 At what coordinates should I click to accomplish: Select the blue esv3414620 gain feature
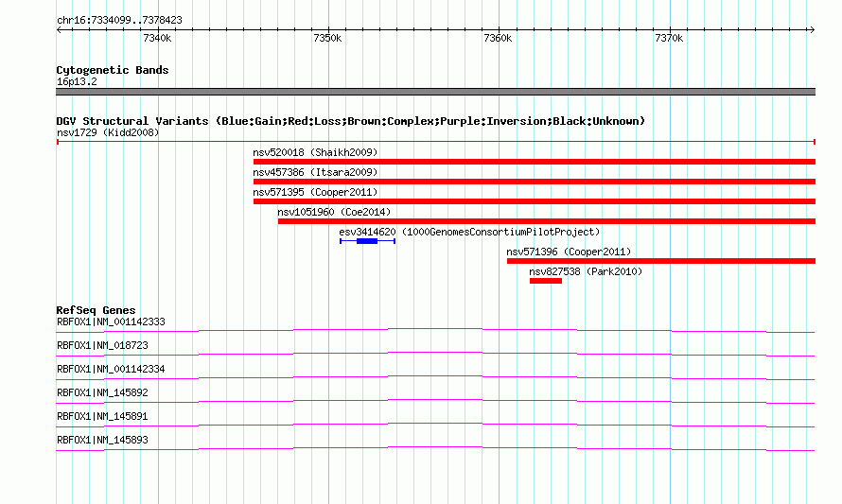[x=367, y=241]
